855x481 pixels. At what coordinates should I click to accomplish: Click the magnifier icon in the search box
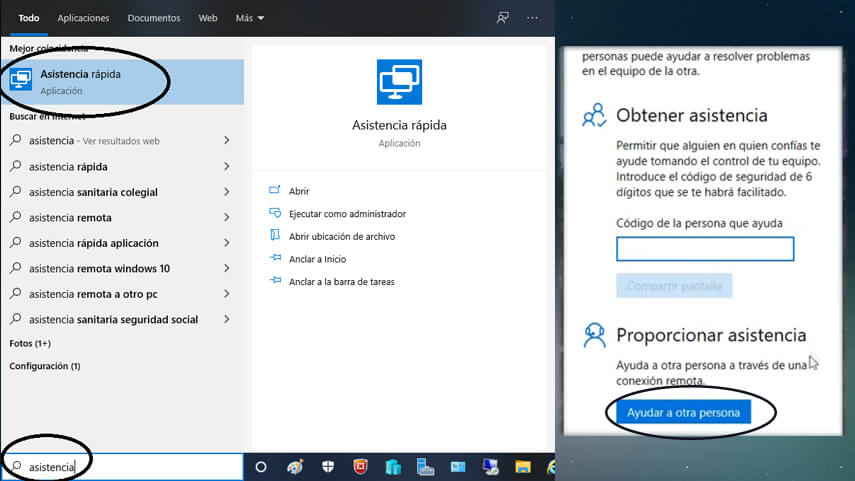point(16,466)
